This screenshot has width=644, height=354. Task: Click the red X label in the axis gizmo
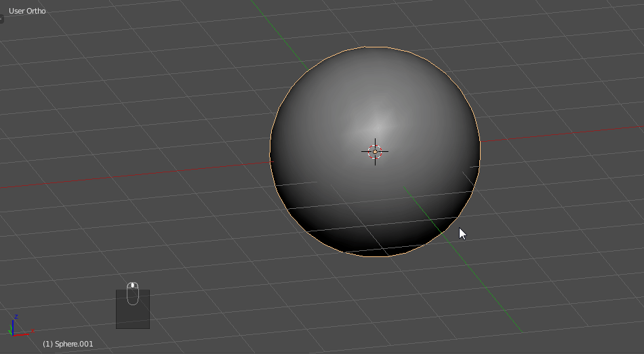coord(31,332)
